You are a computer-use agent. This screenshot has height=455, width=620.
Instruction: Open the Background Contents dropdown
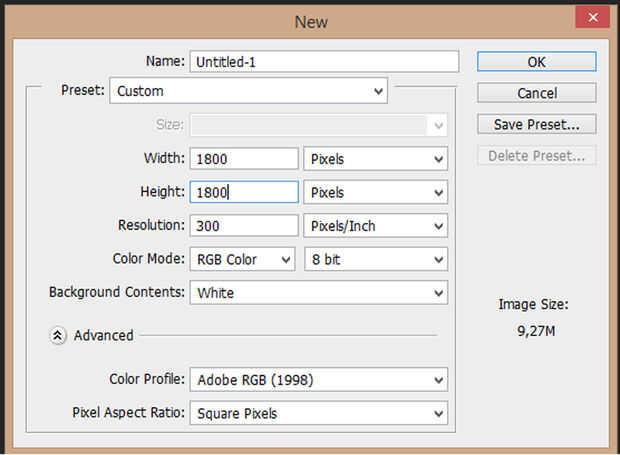pyautogui.click(x=318, y=294)
